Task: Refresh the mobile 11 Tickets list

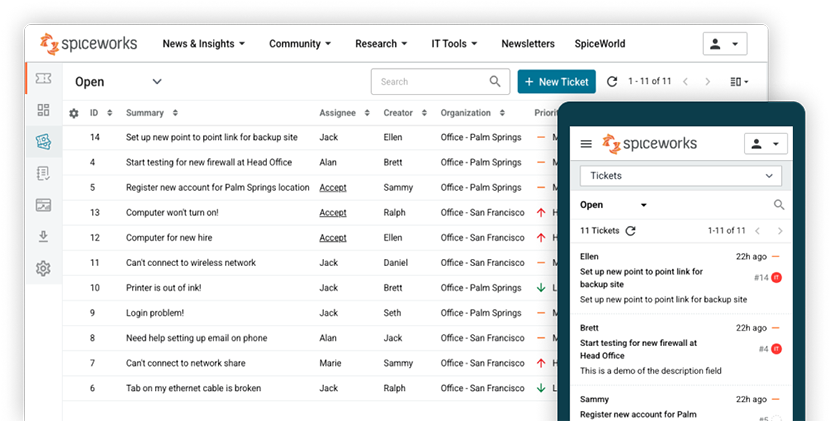Action: pos(630,231)
